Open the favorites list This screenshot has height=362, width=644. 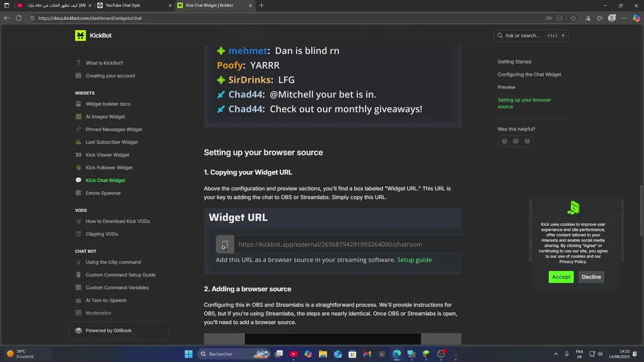[x=600, y=18]
